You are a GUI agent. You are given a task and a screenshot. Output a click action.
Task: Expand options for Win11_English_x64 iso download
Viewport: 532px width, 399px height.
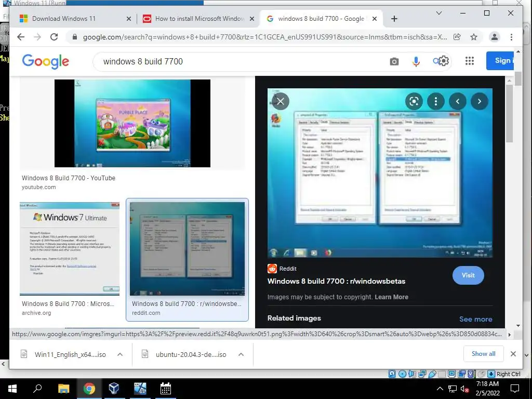pyautogui.click(x=120, y=354)
